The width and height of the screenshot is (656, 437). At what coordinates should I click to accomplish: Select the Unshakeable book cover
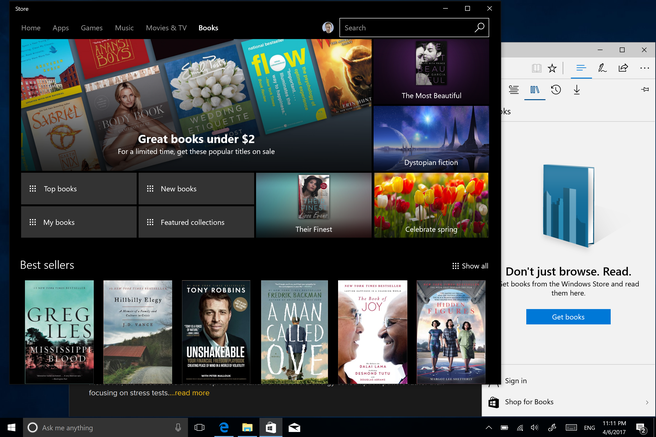216,332
